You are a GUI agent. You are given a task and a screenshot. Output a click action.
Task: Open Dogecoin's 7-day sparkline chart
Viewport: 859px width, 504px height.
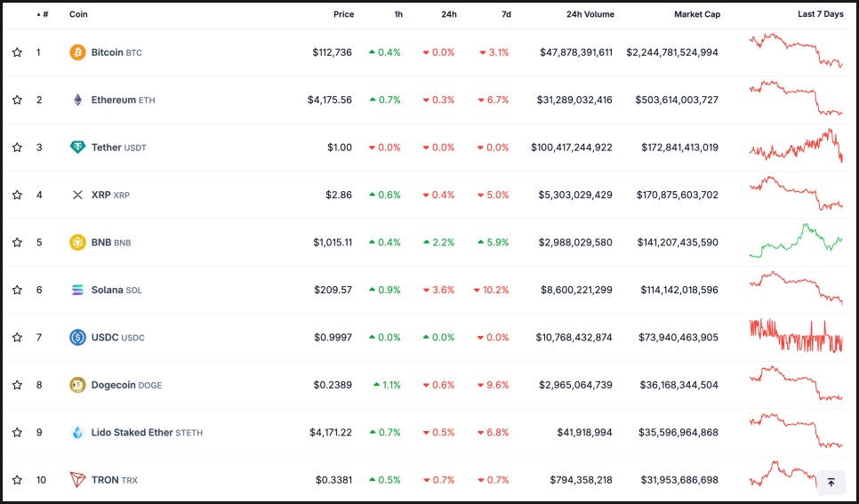pos(796,383)
